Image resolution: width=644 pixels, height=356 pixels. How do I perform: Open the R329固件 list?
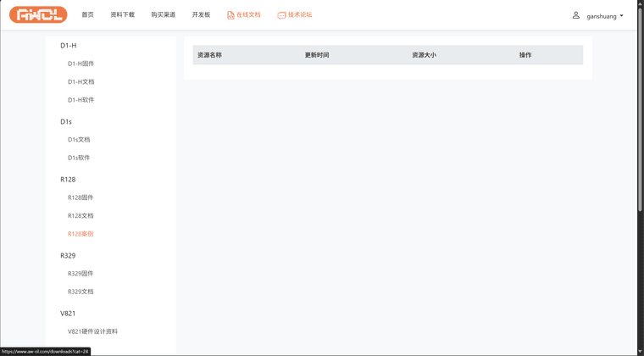[80, 274]
